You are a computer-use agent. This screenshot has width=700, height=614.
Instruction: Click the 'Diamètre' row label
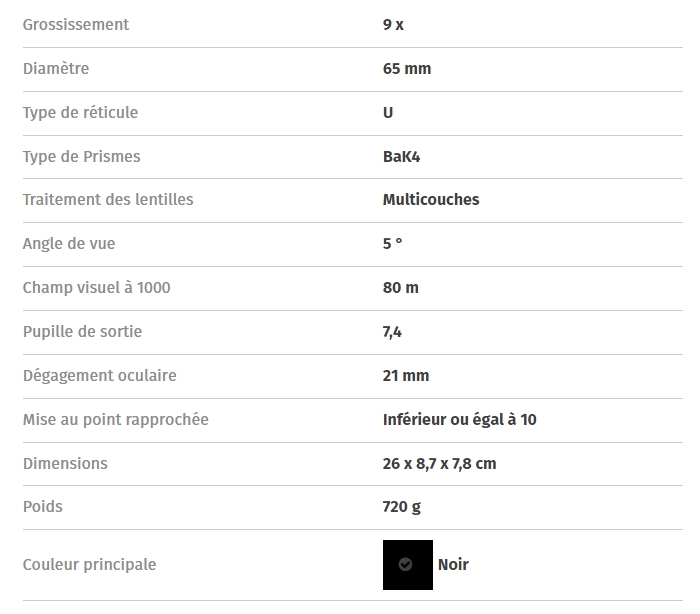(56, 69)
